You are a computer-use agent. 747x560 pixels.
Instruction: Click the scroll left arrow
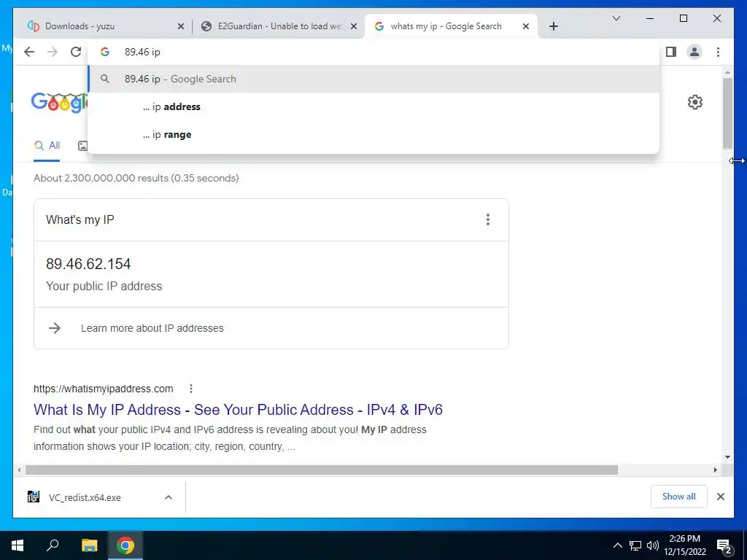[19, 470]
